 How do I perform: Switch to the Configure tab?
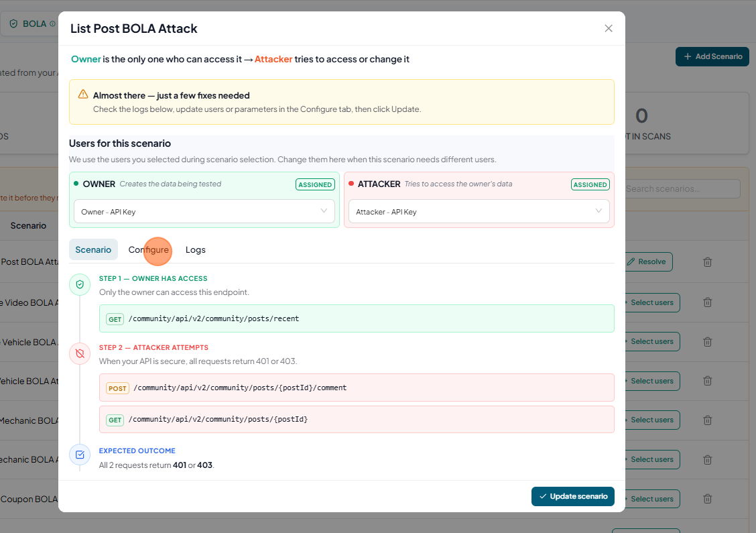[149, 250]
